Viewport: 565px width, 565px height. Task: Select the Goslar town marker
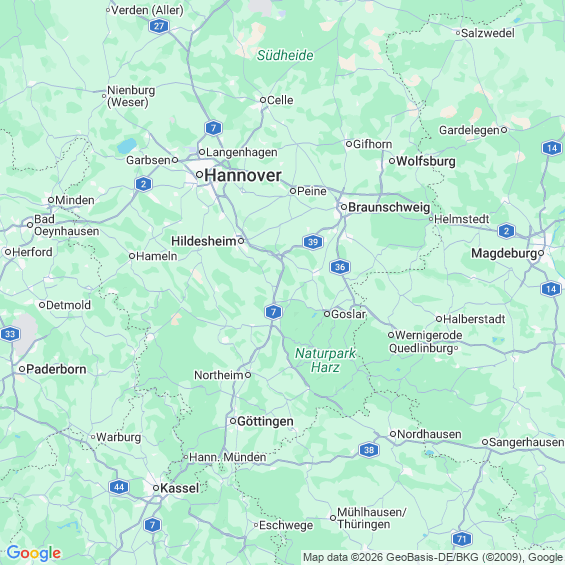327,314
